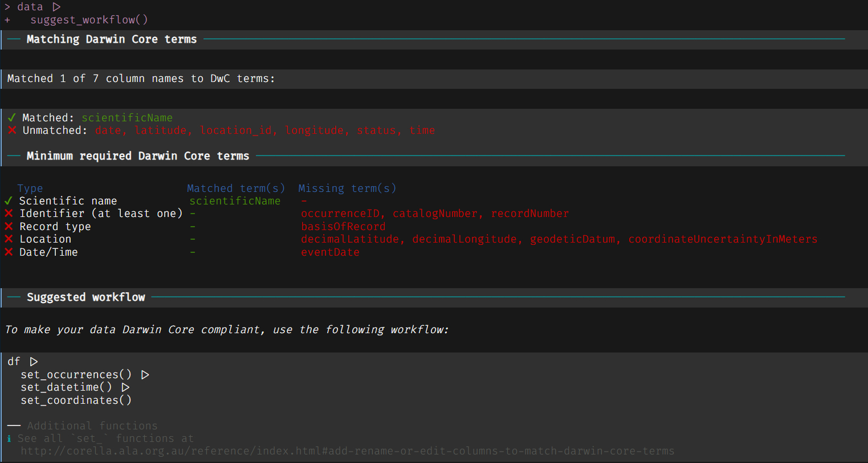This screenshot has height=463, width=868.
Task: Click the pipe triangle after set_occurrences()
Action: (x=145, y=375)
